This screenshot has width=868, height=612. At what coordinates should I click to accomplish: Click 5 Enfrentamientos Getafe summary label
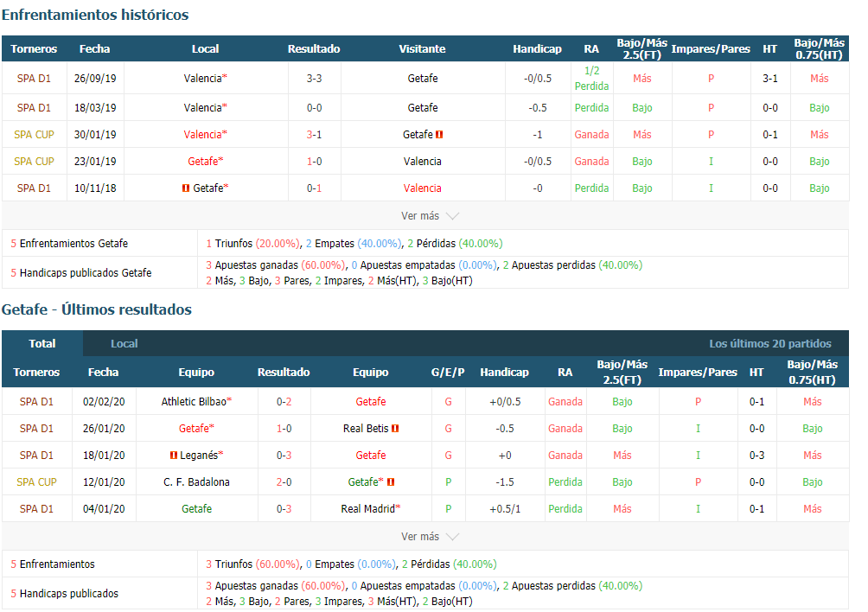click(69, 244)
